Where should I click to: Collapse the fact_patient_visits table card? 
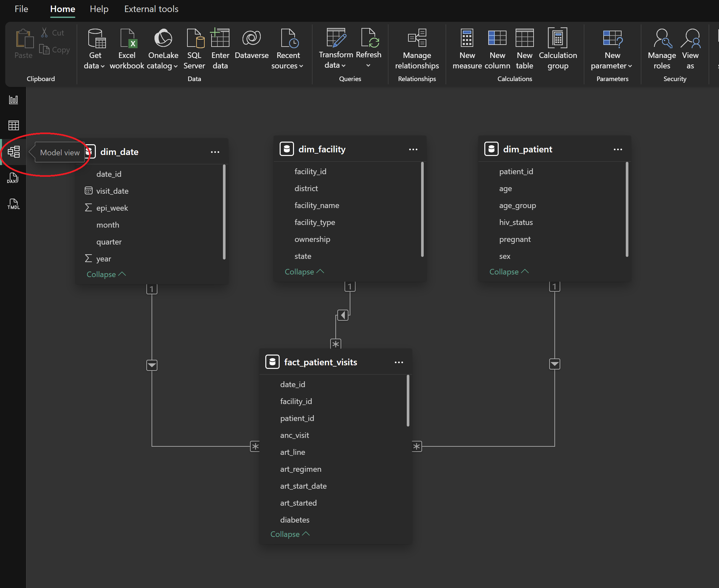(x=289, y=534)
